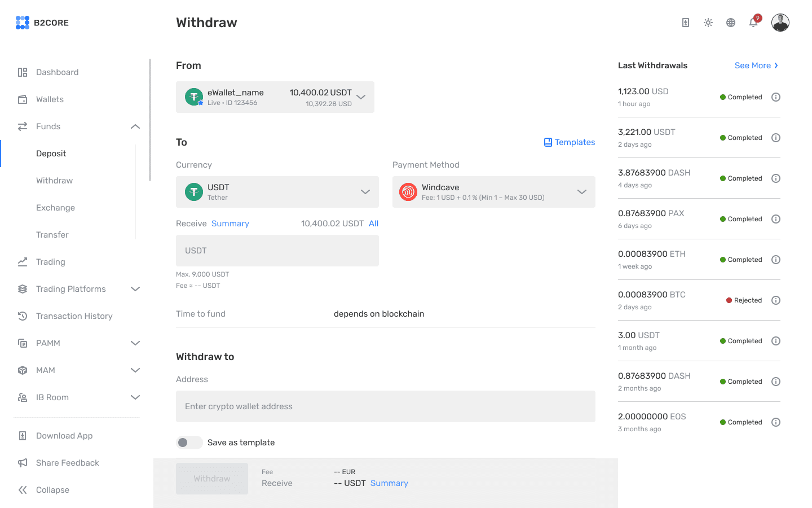Screen dimensions: 812x508
Task: Show info for 0.87683900 PAX withdrawal
Action: pyautogui.click(x=776, y=219)
